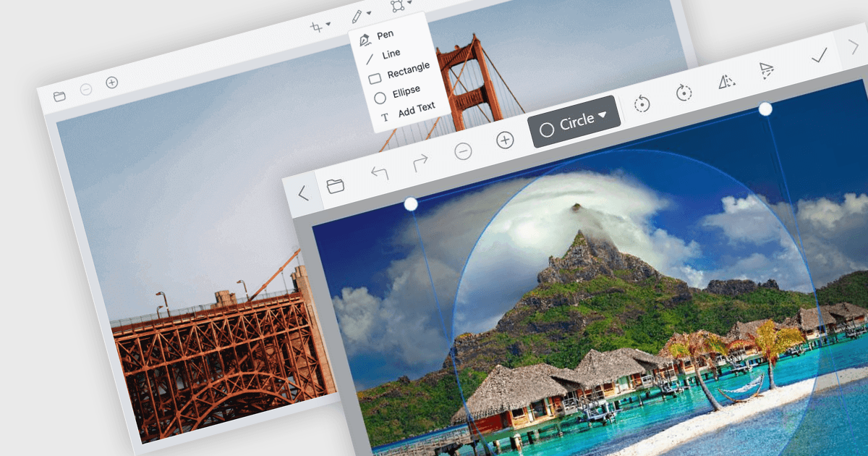Viewport: 868px width, 456px height.
Task: Apply the crop with the checkmark
Action: click(x=819, y=56)
